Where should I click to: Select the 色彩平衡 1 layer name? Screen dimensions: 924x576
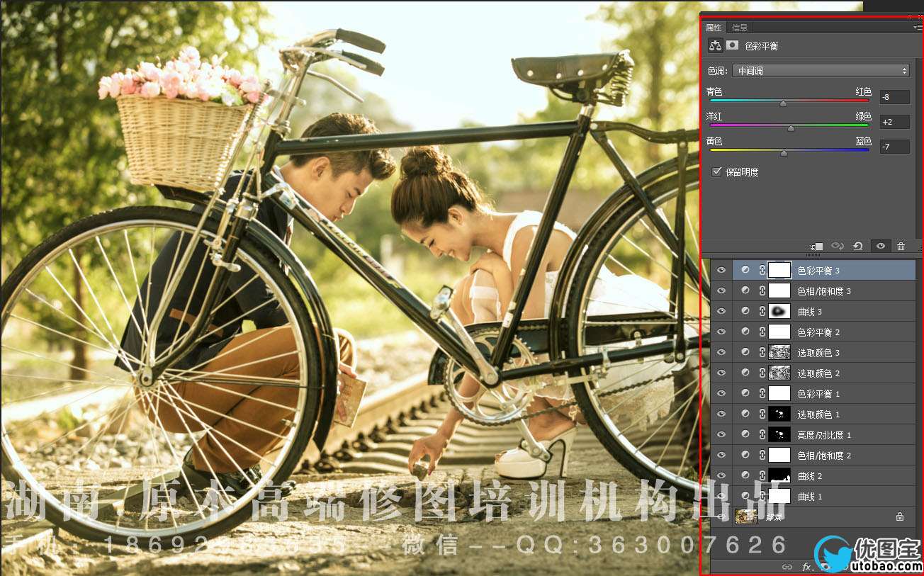(x=818, y=393)
